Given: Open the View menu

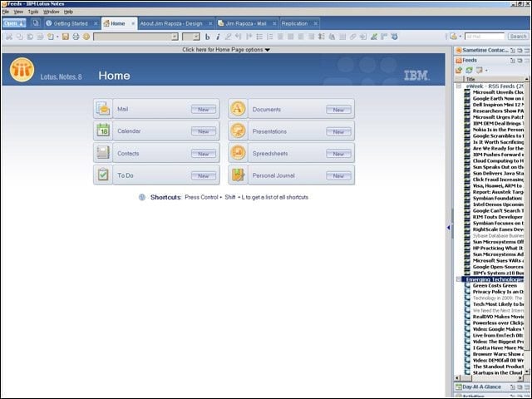Looking at the screenshot, I should pos(18,12).
